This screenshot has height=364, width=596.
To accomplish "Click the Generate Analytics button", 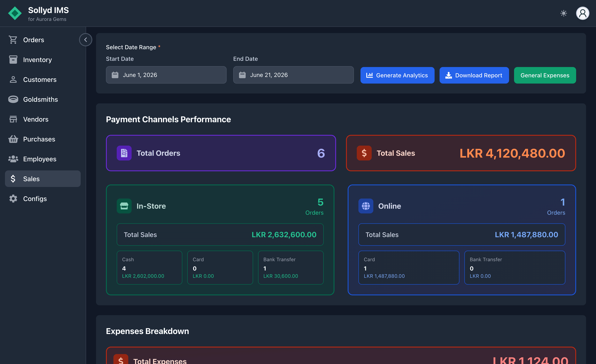I will [x=397, y=75].
